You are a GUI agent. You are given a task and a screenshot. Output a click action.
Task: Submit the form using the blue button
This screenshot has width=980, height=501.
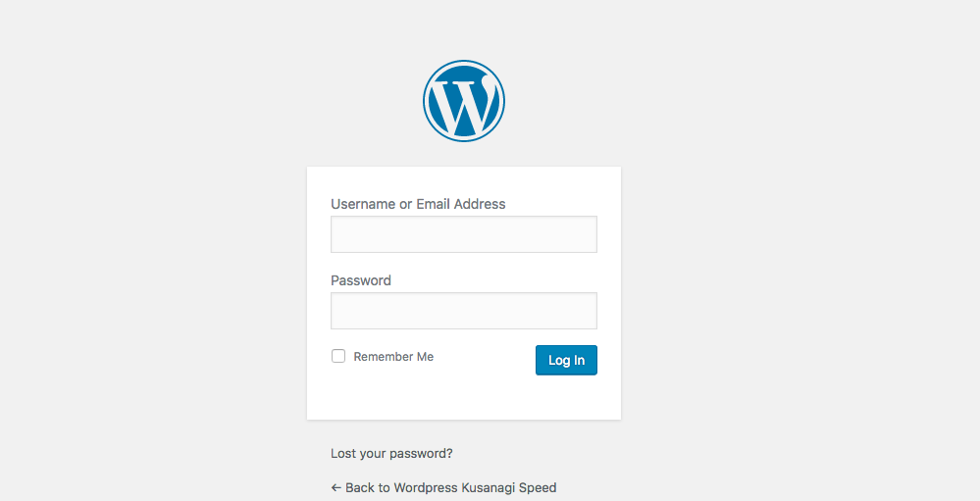click(x=566, y=360)
